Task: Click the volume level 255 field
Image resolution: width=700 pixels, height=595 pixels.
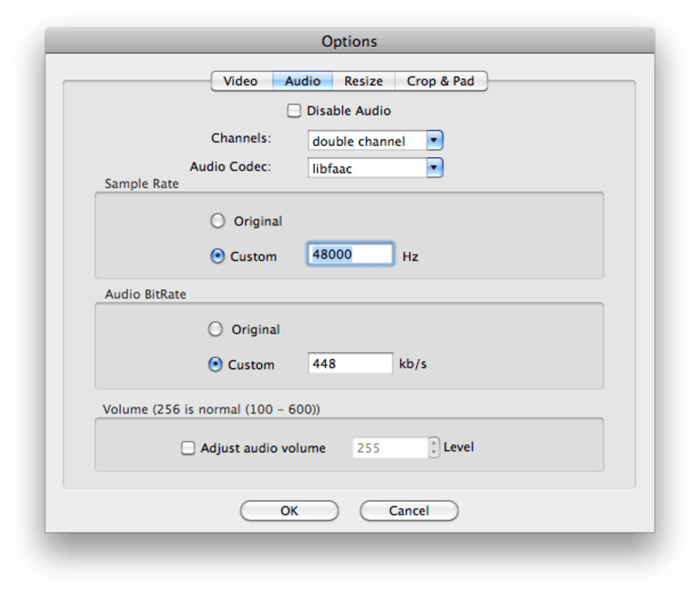Action: (390, 448)
